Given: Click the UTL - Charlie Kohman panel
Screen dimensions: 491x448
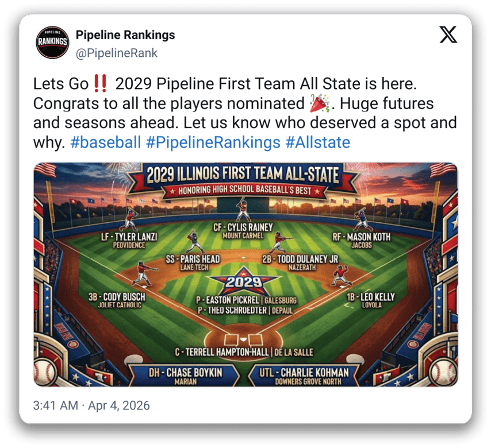Looking at the screenshot, I should pyautogui.click(x=304, y=375).
